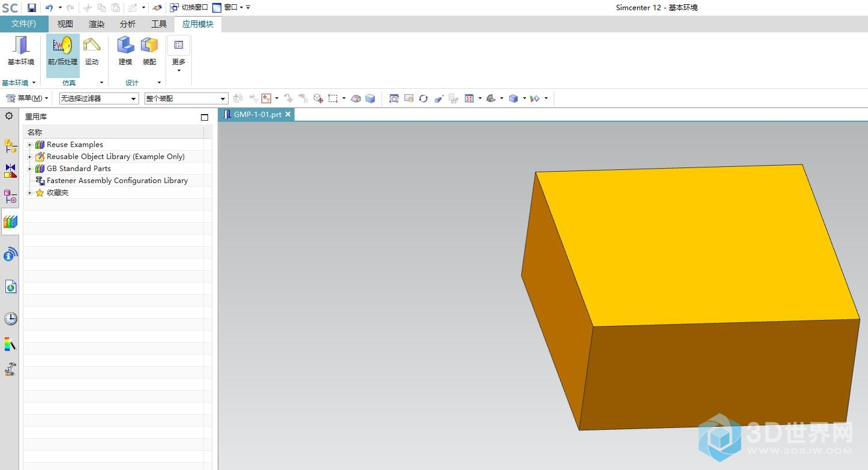Open the Assembly Navigator side tab

pos(10,145)
